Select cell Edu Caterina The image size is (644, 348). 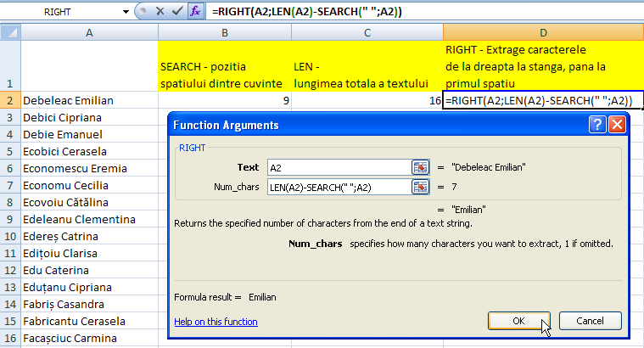point(89,270)
